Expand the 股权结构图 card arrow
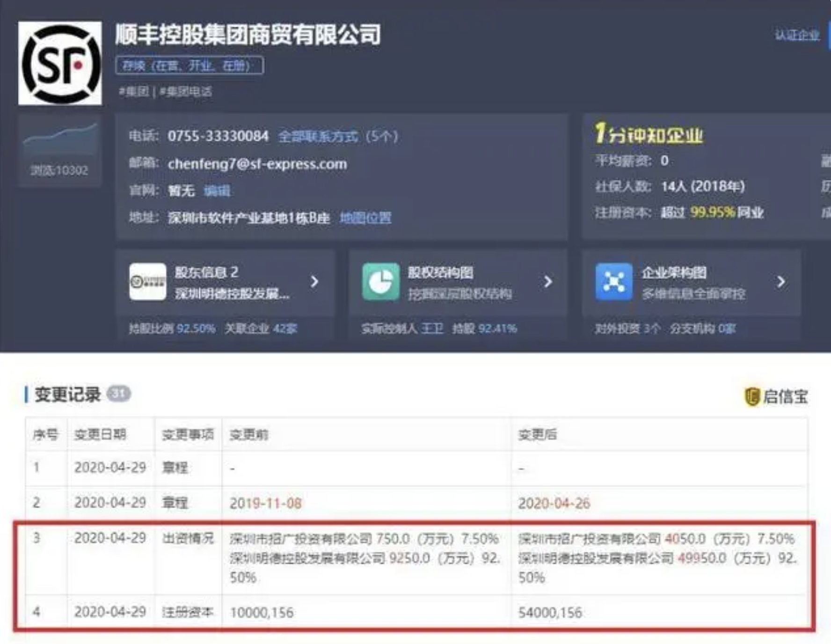831x644 pixels. point(548,282)
